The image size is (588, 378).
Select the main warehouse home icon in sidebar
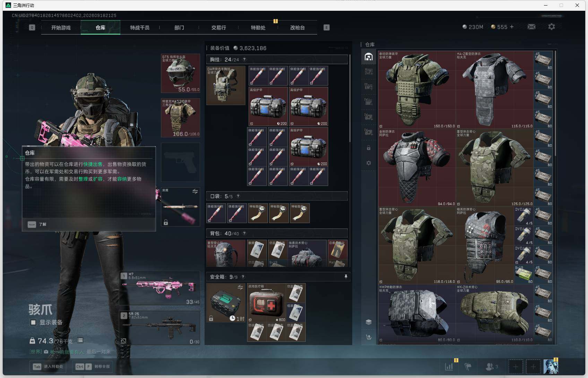tap(369, 57)
